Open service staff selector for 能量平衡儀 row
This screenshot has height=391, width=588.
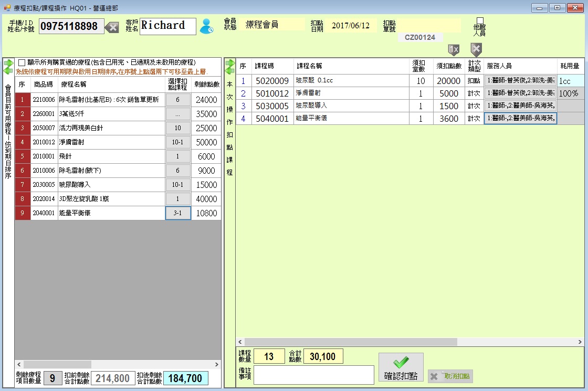(520, 119)
